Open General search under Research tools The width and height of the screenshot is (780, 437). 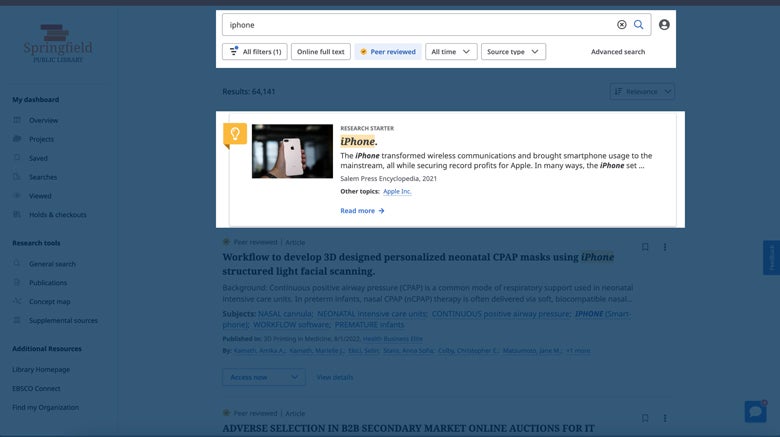[x=52, y=264]
